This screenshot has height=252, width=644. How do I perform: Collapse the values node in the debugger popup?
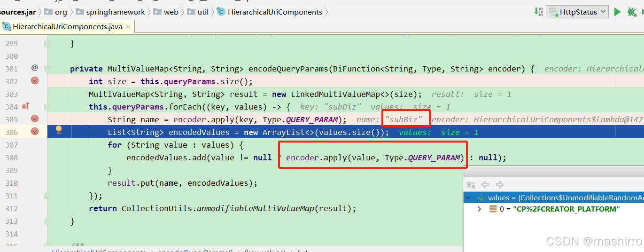coord(468,197)
